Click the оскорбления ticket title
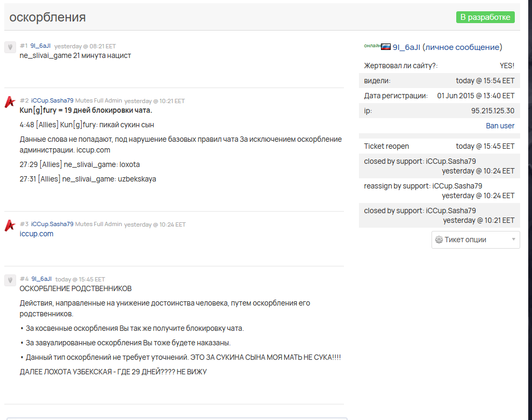The width and height of the screenshot is (532, 420). (47, 17)
